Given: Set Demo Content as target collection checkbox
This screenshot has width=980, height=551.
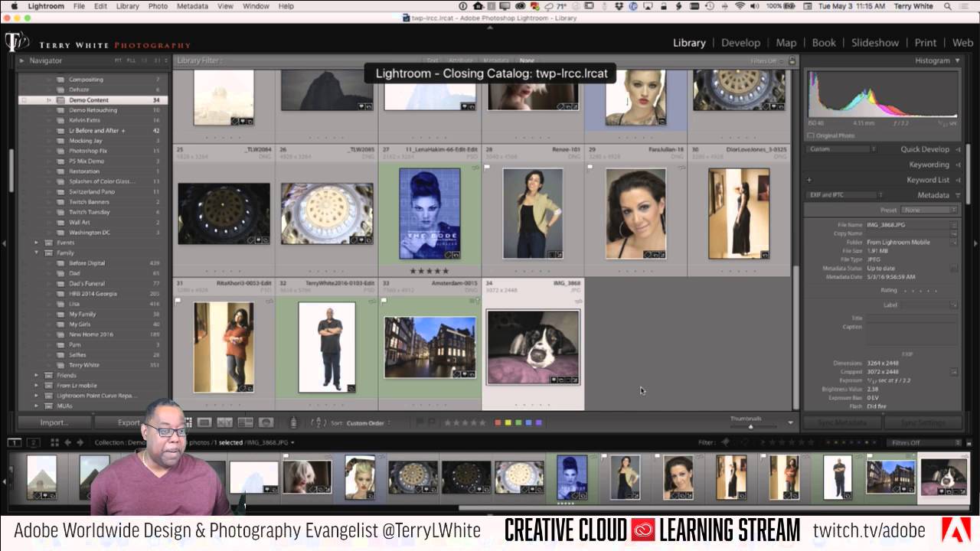Looking at the screenshot, I should point(24,100).
